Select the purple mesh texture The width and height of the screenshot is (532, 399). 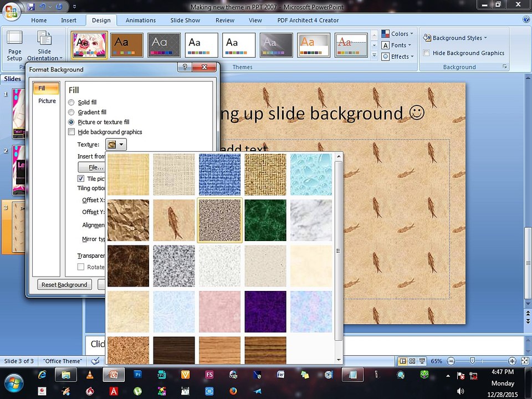tap(265, 311)
